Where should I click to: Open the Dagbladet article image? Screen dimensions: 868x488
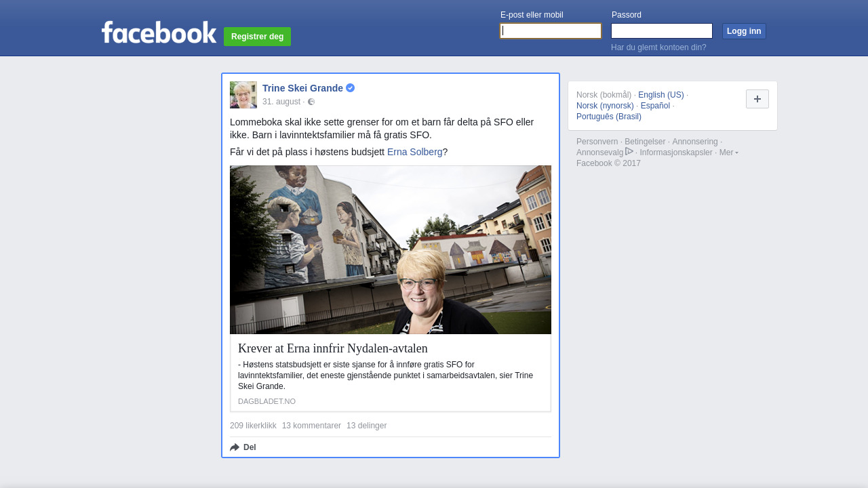point(391,249)
